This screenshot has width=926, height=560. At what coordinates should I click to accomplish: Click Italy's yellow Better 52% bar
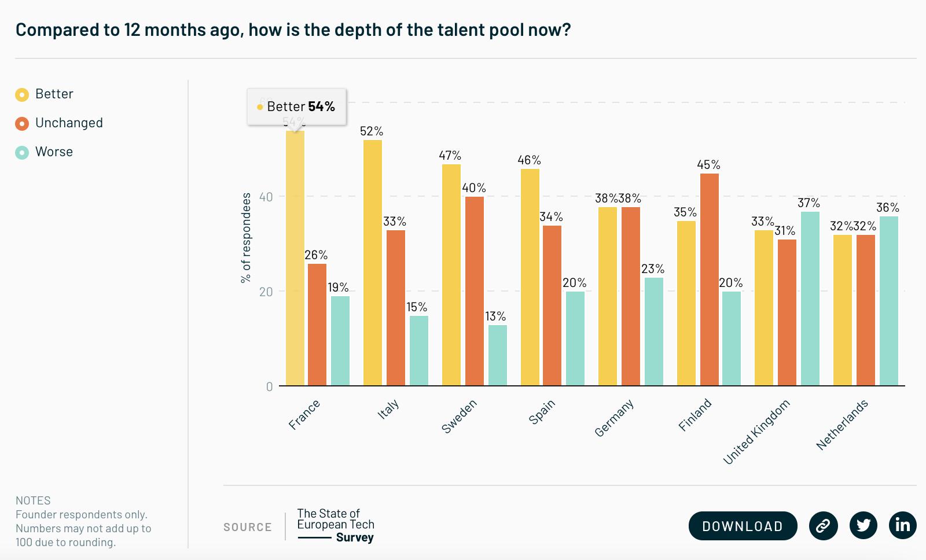coord(373,263)
